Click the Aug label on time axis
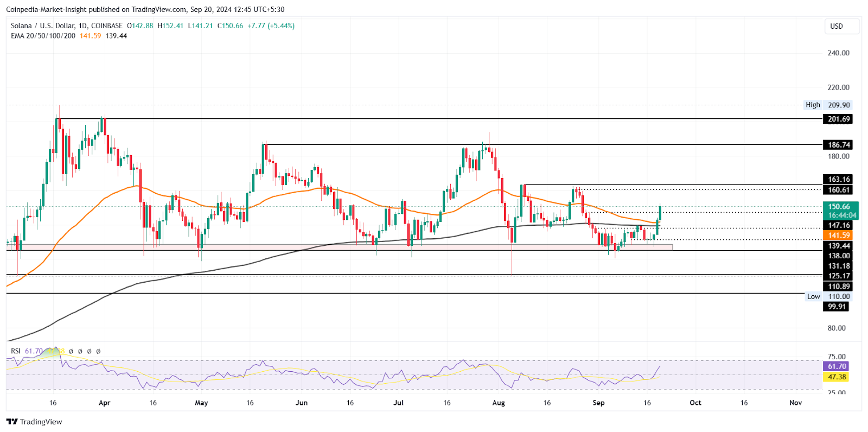 click(499, 403)
